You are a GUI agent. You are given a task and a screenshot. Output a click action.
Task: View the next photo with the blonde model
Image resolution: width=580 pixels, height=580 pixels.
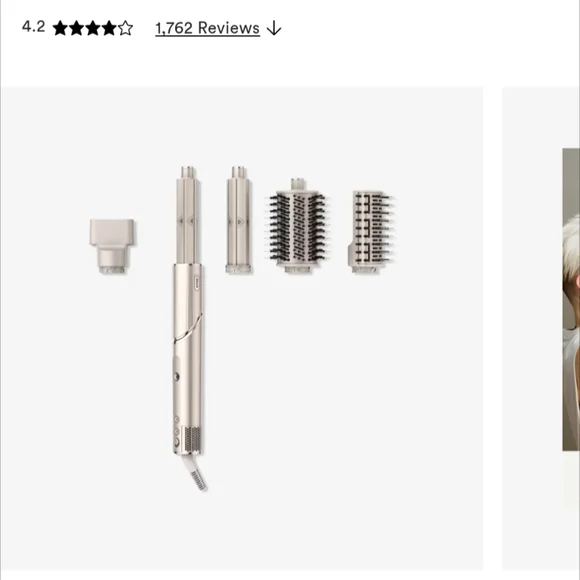click(571, 300)
